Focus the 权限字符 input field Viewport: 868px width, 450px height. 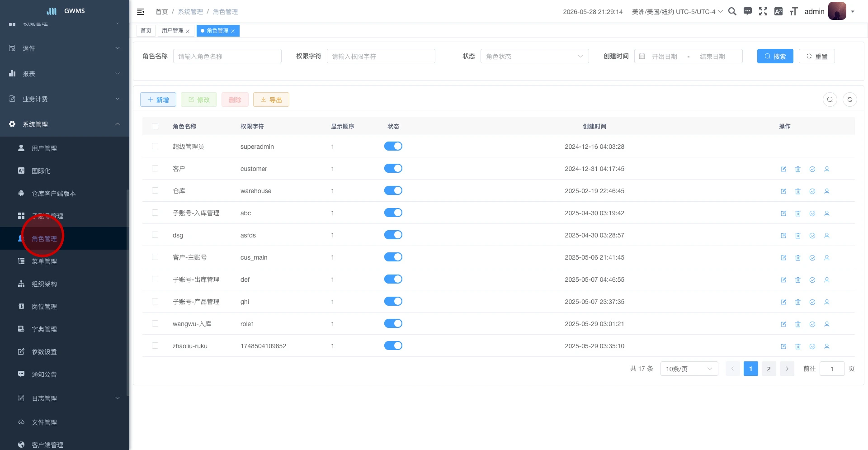pyautogui.click(x=381, y=56)
